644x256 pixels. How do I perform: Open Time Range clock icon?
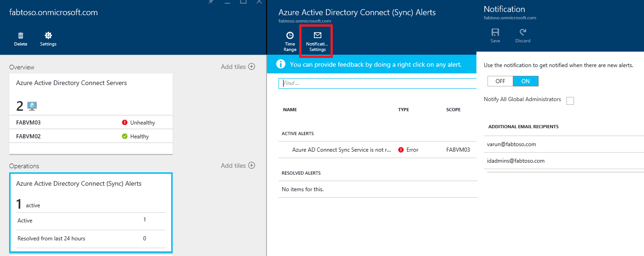290,35
